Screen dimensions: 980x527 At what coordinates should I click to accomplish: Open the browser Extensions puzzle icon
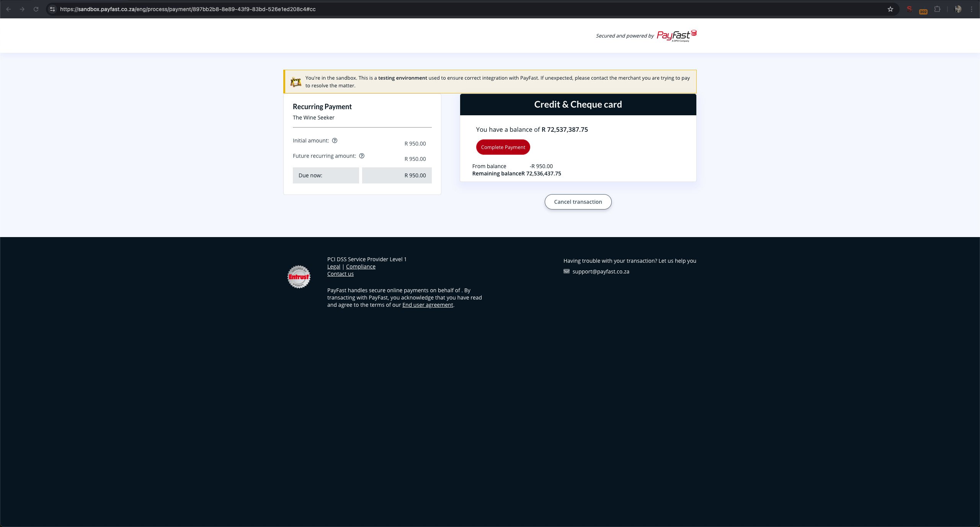pos(937,9)
